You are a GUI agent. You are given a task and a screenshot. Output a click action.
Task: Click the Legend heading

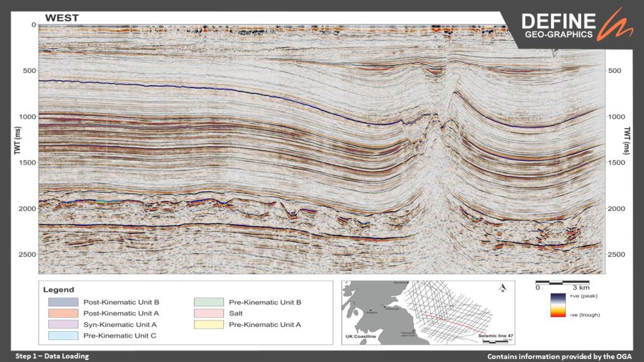click(58, 290)
